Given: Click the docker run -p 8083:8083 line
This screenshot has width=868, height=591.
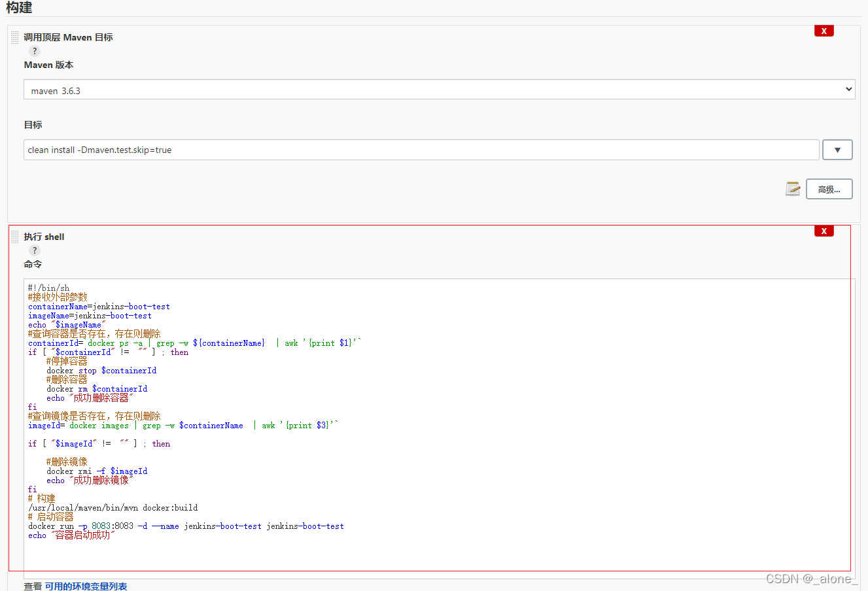Looking at the screenshot, I should tap(186, 526).
